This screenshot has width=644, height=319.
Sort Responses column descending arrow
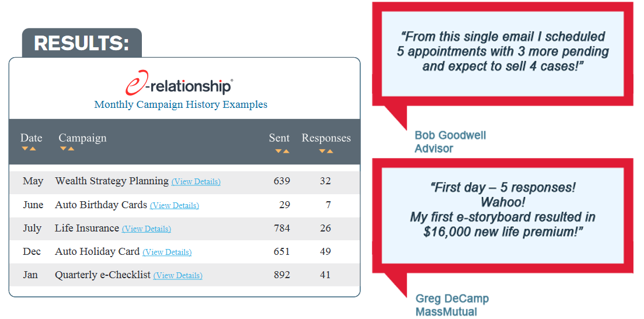coord(322,151)
